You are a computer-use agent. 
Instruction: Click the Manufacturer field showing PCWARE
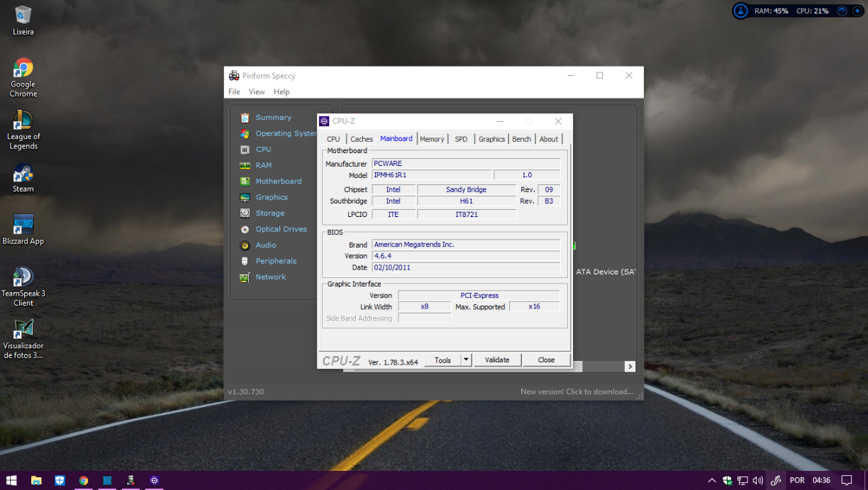(466, 164)
